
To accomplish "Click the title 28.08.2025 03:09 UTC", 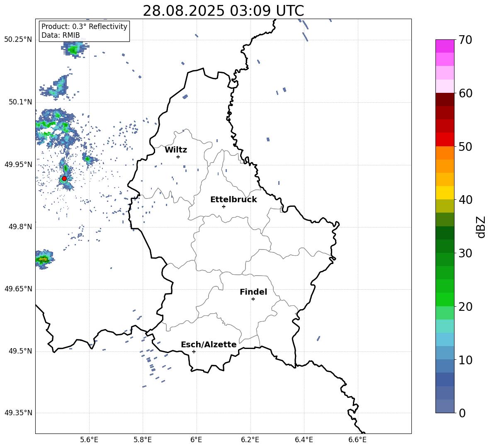I will [223, 11].
